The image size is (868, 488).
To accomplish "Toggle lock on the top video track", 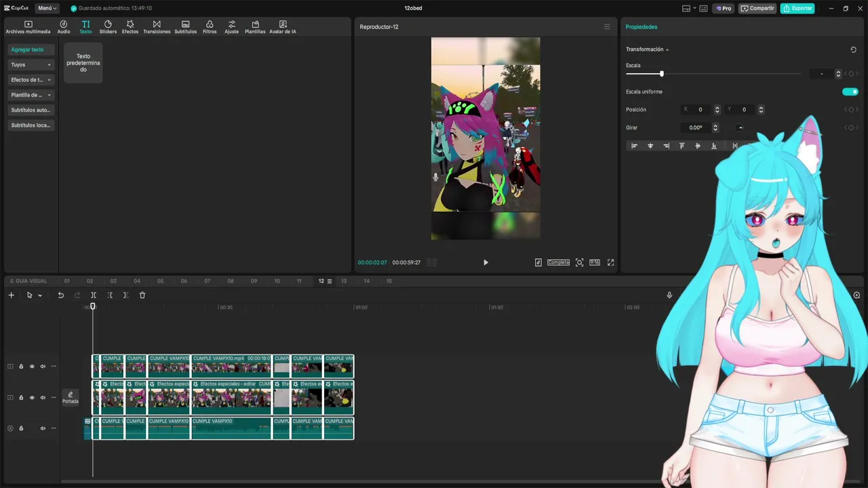I will coord(21,367).
